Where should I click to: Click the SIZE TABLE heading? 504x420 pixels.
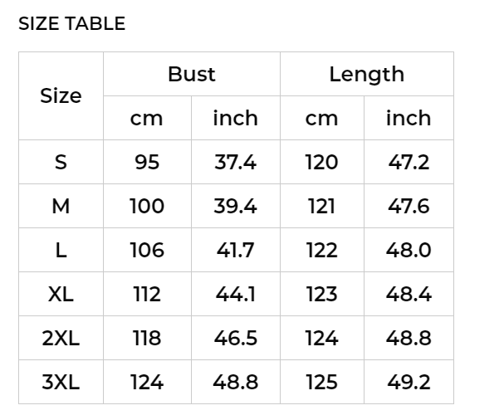(72, 24)
